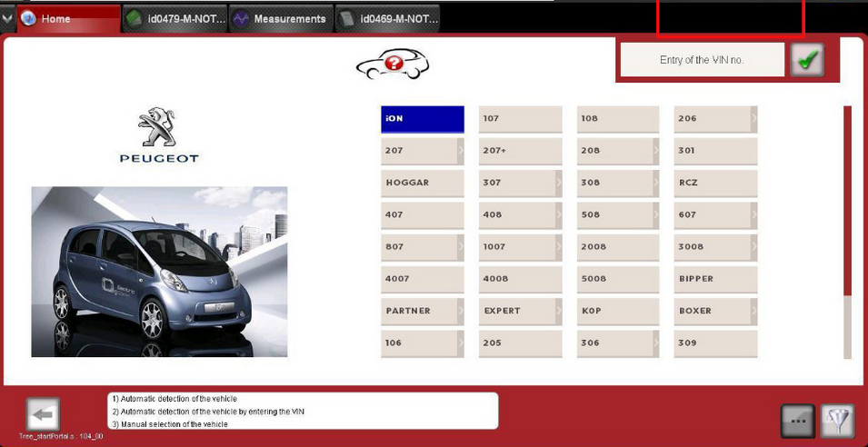Select the 301 vehicle model
Viewport: 868px width, 447px height.
[715, 151]
